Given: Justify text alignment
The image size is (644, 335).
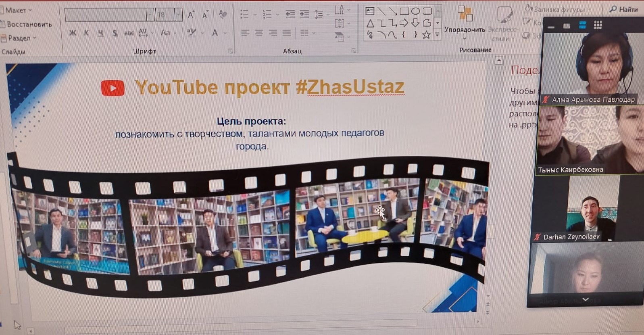Looking at the screenshot, I should (x=287, y=33).
